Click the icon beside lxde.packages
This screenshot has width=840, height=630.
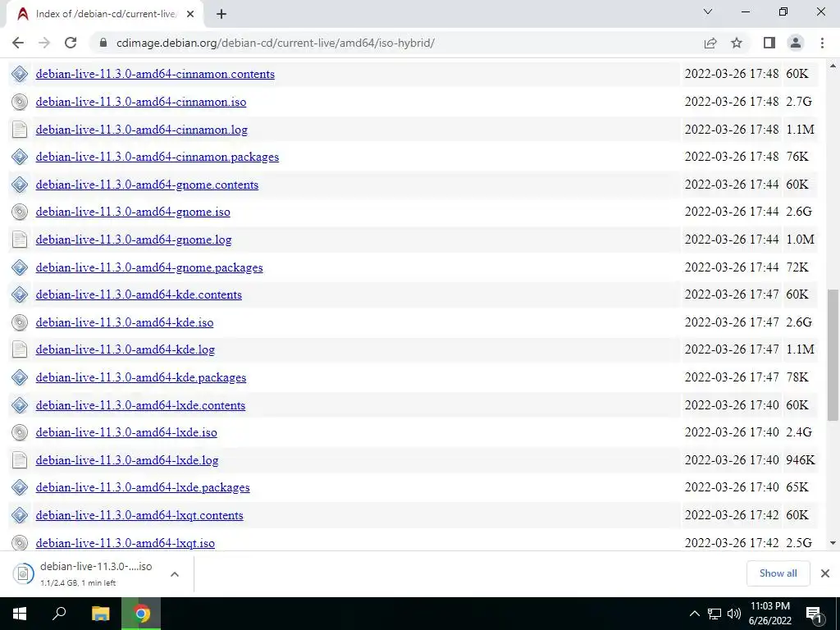pyautogui.click(x=20, y=487)
